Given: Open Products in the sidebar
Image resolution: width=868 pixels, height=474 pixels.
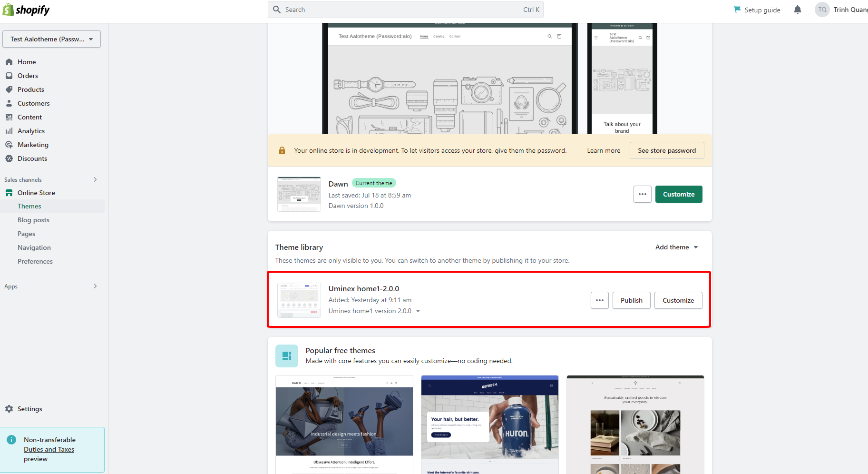Looking at the screenshot, I should click(31, 89).
